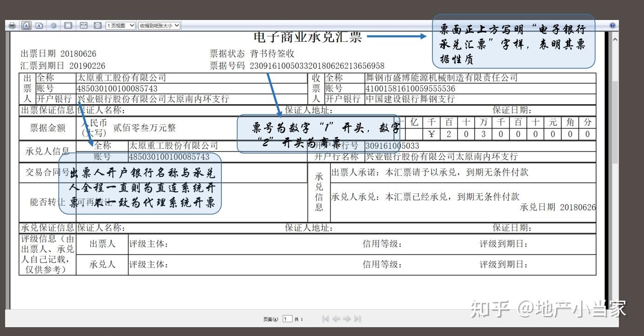Viewport: 644px width, 336px height.
Task: Click the full page fit icon
Action: coord(98,26)
